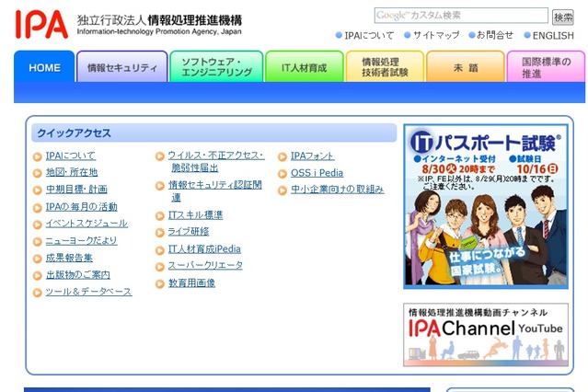Click the orange arrow icon beside 中期目標・計画
The height and width of the screenshot is (392, 588).
click(38, 190)
